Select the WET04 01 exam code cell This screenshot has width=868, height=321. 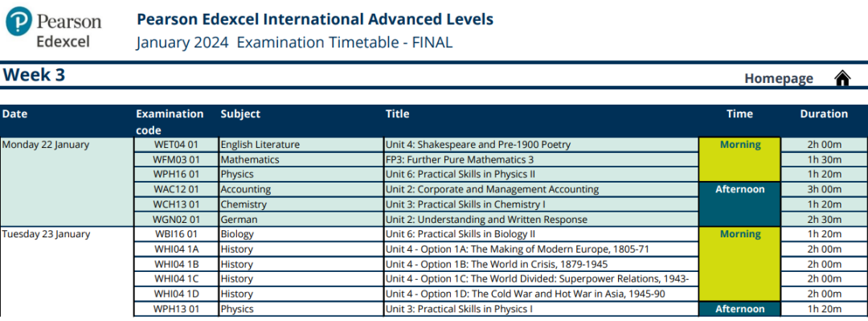point(176,145)
